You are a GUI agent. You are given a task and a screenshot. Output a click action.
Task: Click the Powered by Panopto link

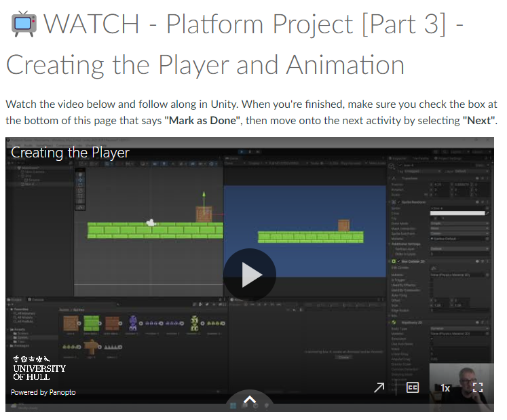[43, 392]
